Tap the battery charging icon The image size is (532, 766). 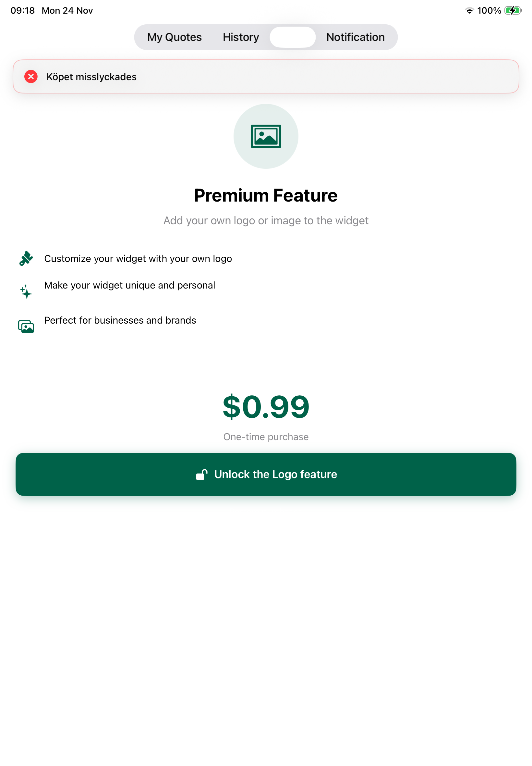512,11
